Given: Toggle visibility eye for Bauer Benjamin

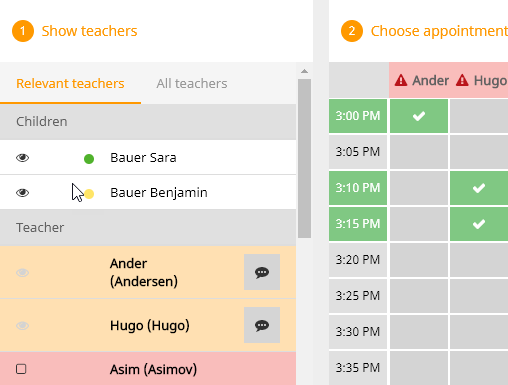Looking at the screenshot, I should (x=23, y=193).
